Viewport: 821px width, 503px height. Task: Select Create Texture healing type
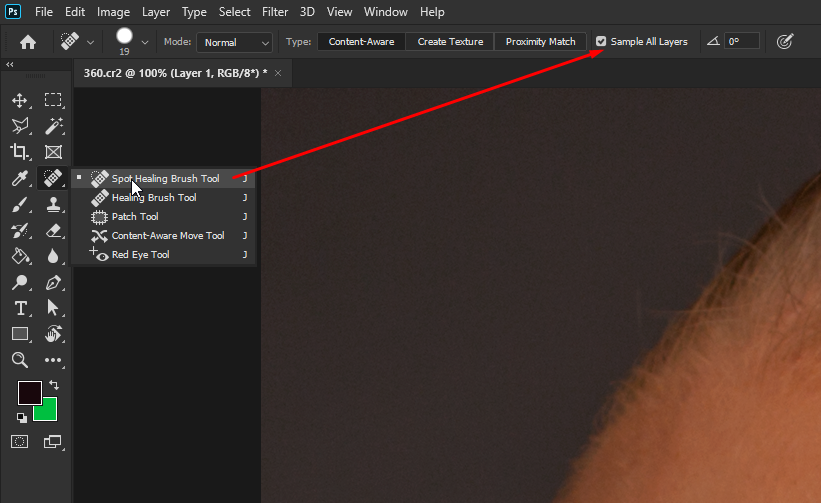450,41
